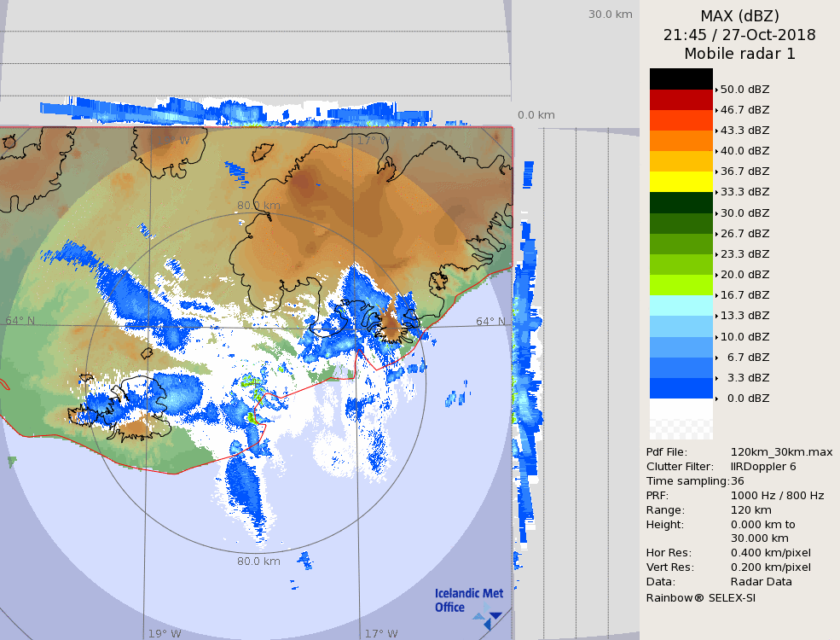Click the arrow marker beside 40.0 dBZ
The image size is (840, 640).
pyautogui.click(x=716, y=151)
